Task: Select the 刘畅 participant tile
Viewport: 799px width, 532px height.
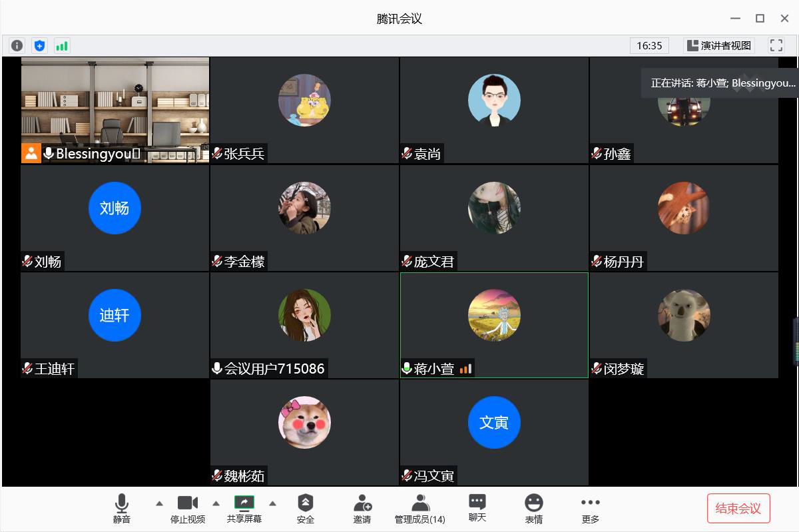Action: tap(115, 218)
